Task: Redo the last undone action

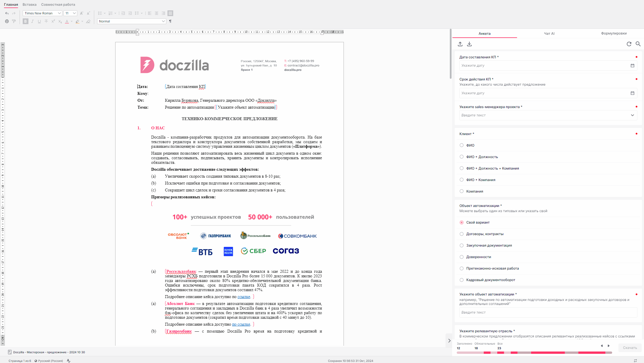Action: click(x=14, y=13)
